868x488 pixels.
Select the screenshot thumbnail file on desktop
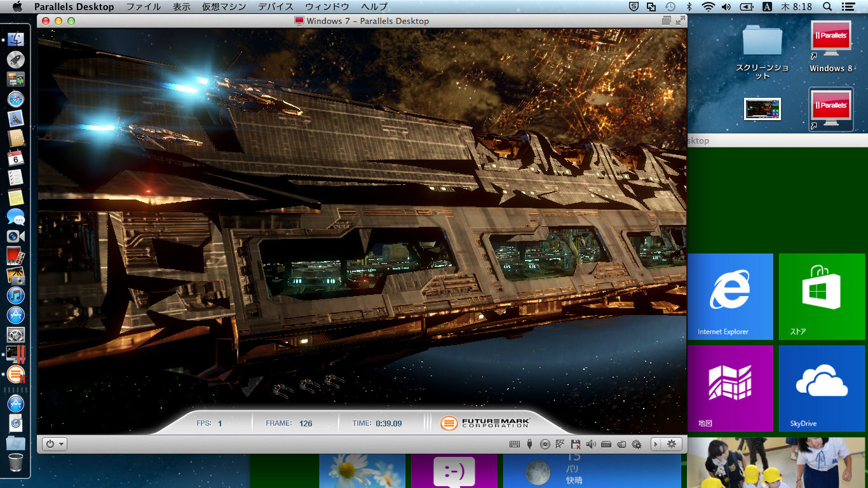762,109
